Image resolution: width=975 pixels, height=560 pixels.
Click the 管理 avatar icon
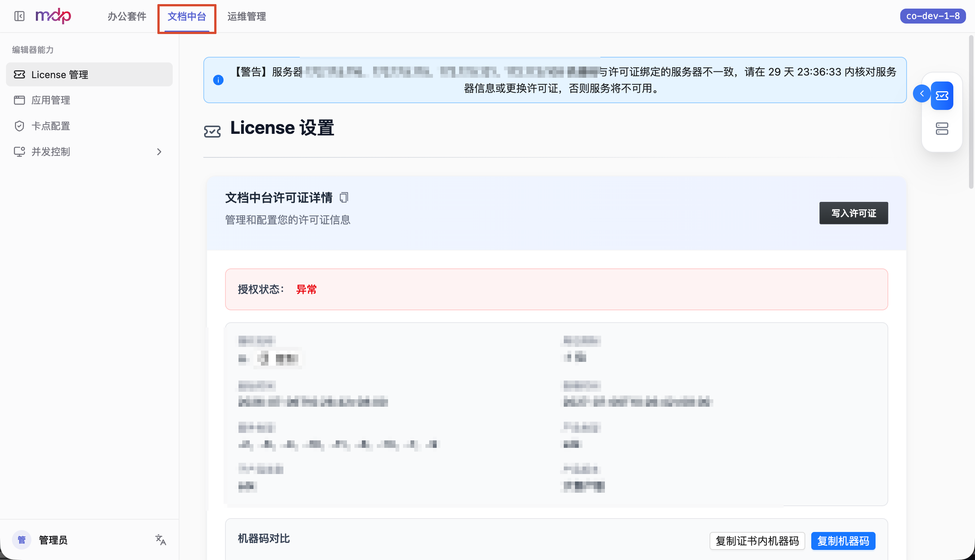(x=22, y=540)
